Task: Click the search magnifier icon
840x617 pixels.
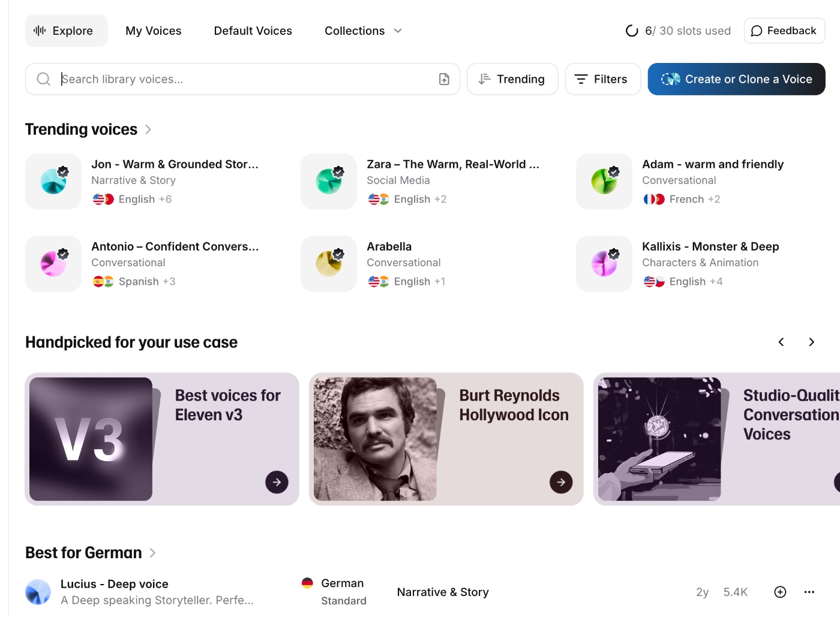Action: tap(43, 79)
